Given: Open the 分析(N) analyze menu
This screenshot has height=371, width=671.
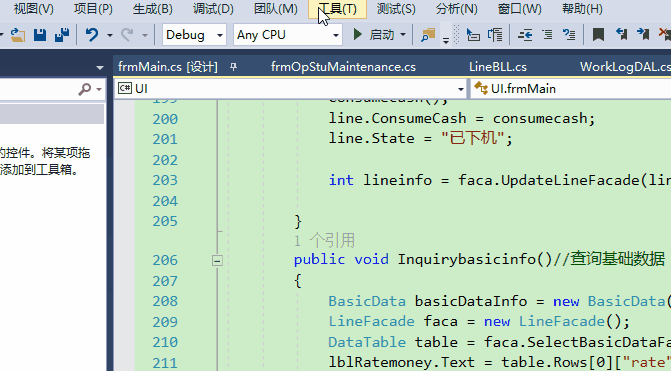Looking at the screenshot, I should (456, 9).
